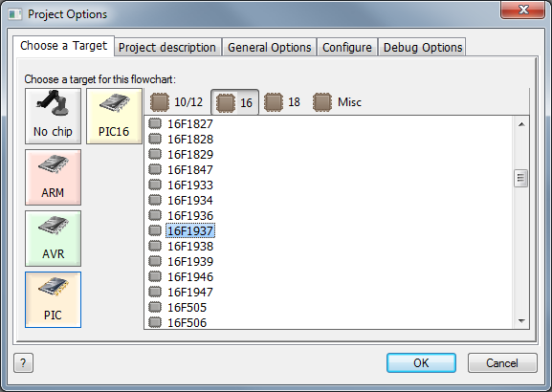Confirm the selection with the OK button
Screen dimensions: 552x392
421,362
